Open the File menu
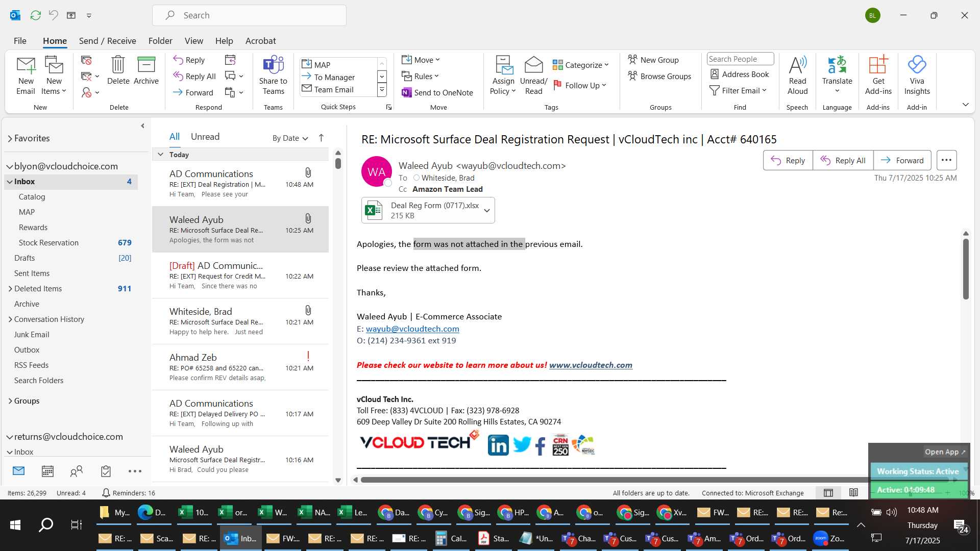Image resolution: width=980 pixels, height=551 pixels. pyautogui.click(x=20, y=41)
